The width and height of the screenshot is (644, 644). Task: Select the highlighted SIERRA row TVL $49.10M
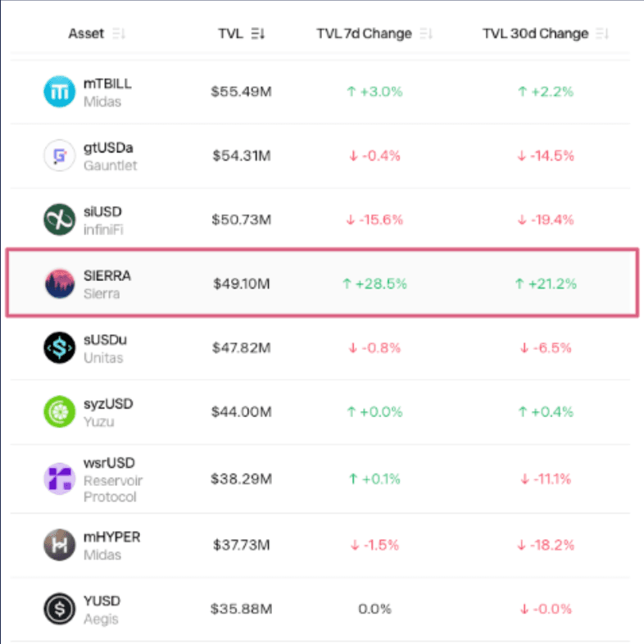pyautogui.click(x=242, y=283)
